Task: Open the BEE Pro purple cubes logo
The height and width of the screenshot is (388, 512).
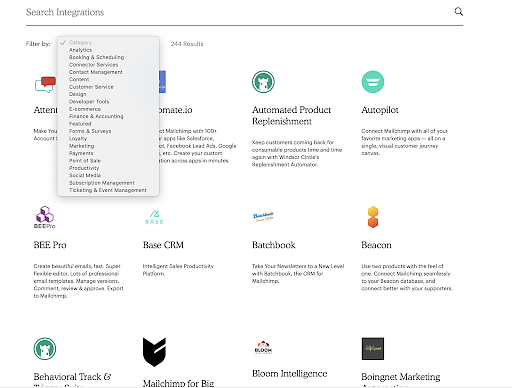Action: pyautogui.click(x=45, y=217)
